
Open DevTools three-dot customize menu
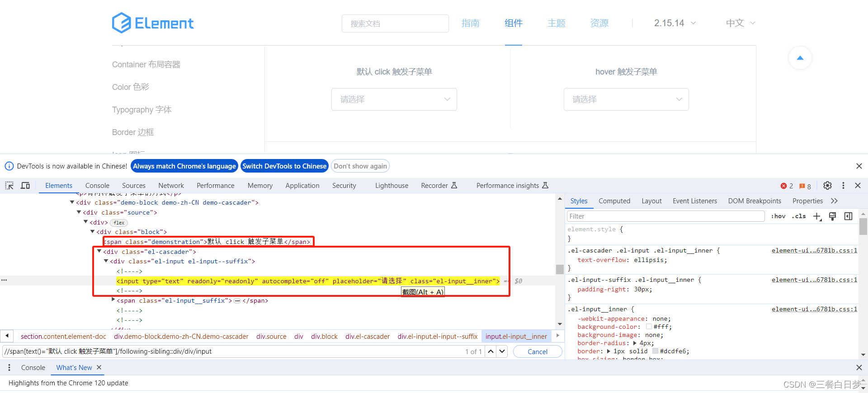click(843, 186)
